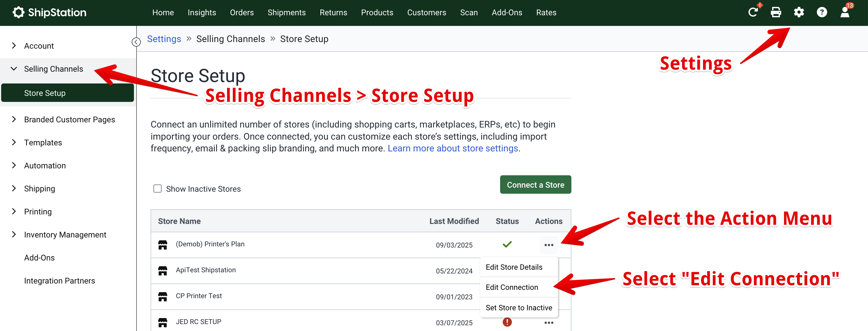This screenshot has width=868, height=331.
Task: Open the Rates tab
Action: pyautogui.click(x=546, y=12)
